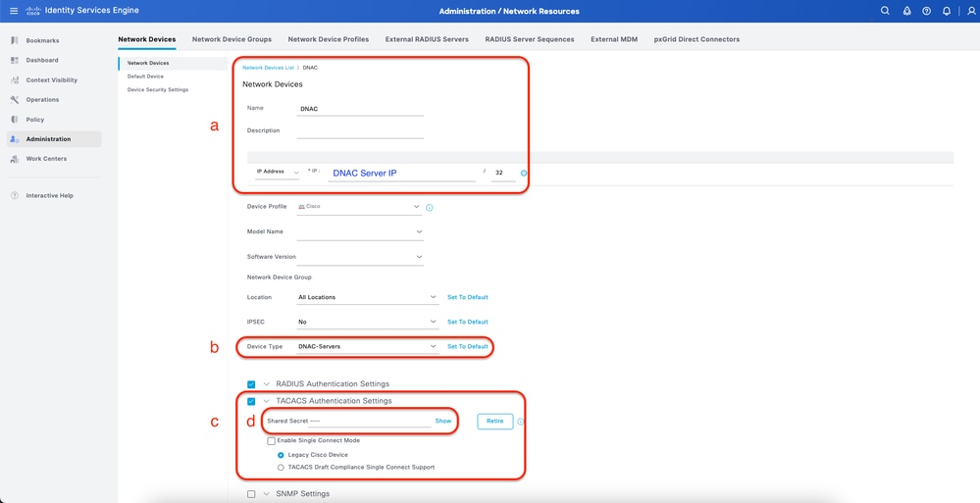The height and width of the screenshot is (503, 980).
Task: Click the Network Devices List breadcrumb link
Action: click(268, 67)
